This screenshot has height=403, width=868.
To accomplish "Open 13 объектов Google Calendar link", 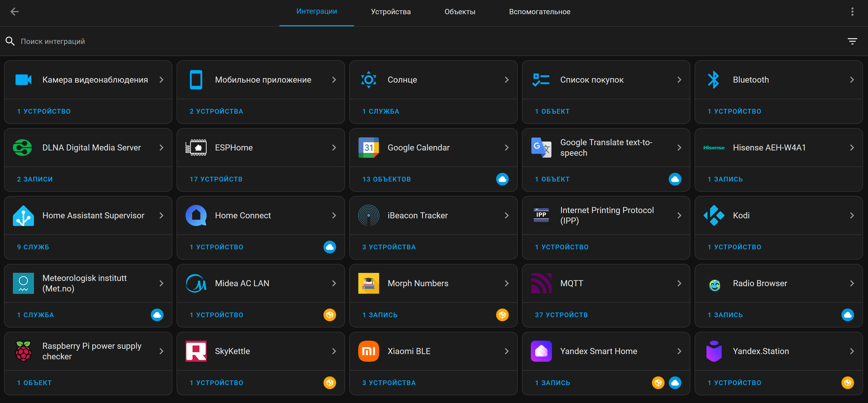I will click(x=386, y=179).
